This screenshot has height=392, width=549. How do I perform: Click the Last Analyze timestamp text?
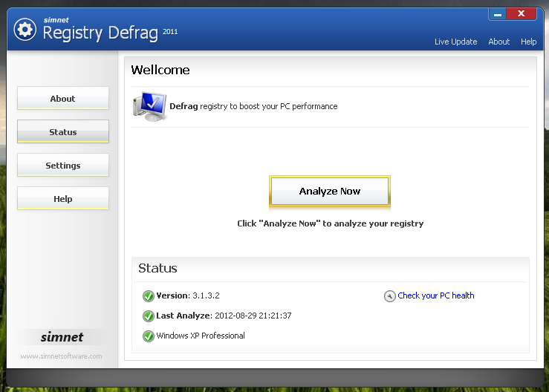[253, 316]
